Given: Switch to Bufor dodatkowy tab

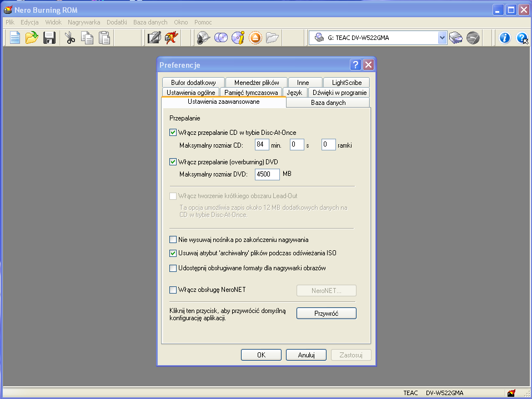Looking at the screenshot, I should [x=193, y=82].
